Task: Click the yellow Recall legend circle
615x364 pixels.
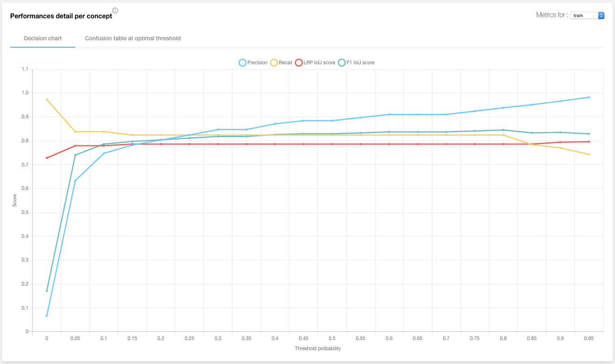Action: [274, 63]
